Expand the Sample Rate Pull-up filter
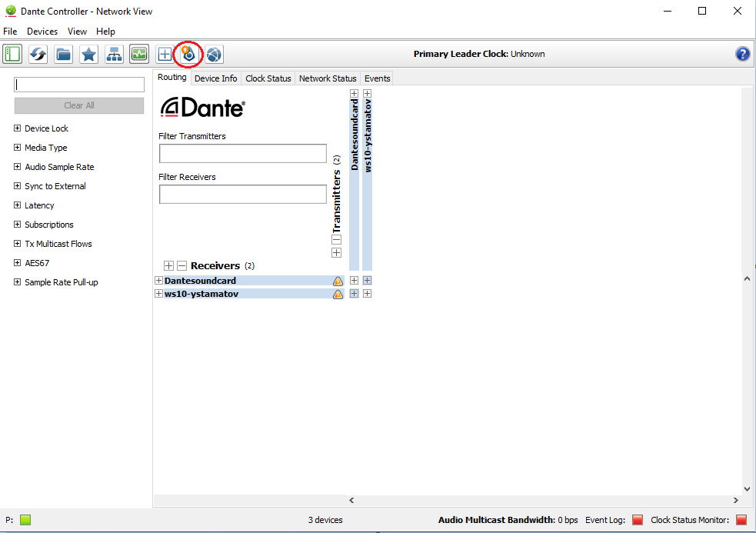Viewport: 756px width, 533px height. [x=18, y=282]
